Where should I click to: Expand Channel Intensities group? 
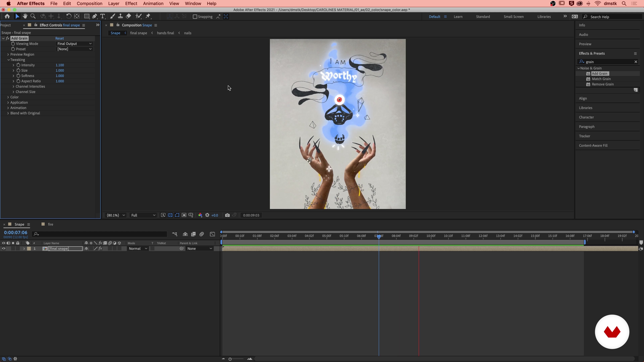13,86
